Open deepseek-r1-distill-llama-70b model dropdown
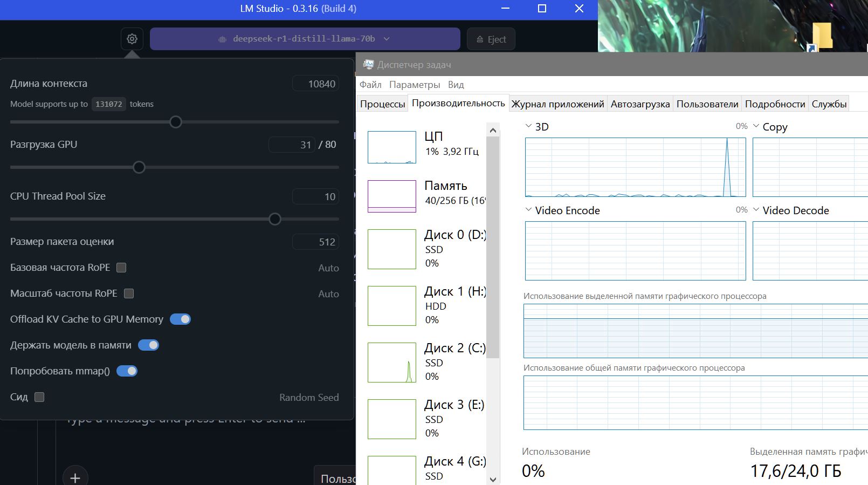 305,39
